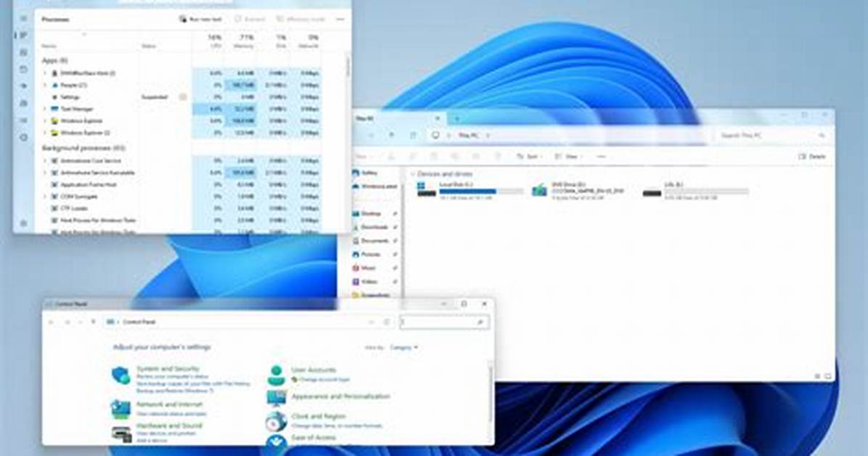Click Local Disk usage bar

pyautogui.click(x=481, y=191)
